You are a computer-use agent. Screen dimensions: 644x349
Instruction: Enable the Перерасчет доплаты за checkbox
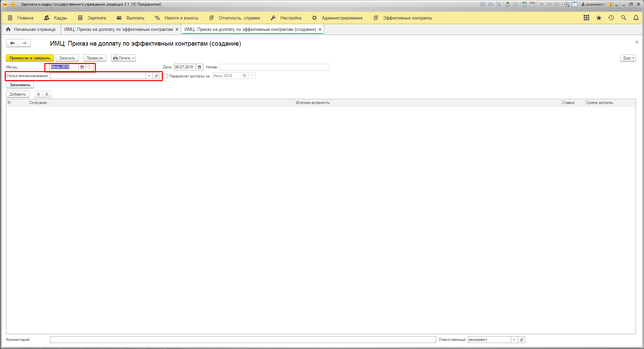click(165, 76)
